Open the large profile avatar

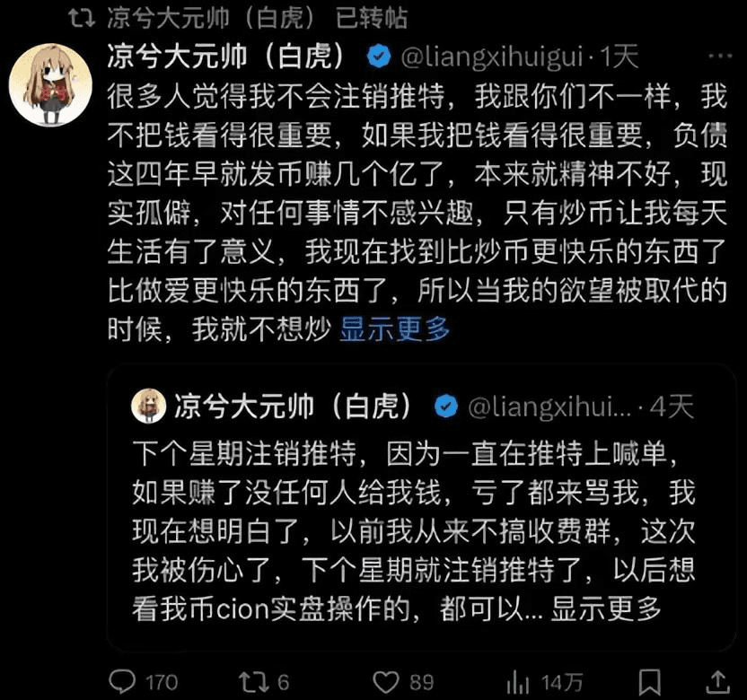coord(50,84)
